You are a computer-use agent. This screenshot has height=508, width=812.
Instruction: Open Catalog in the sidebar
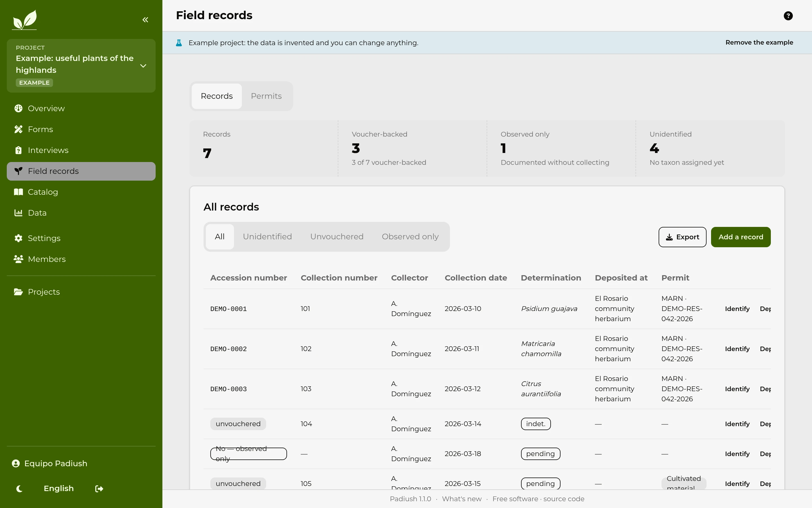81,192
